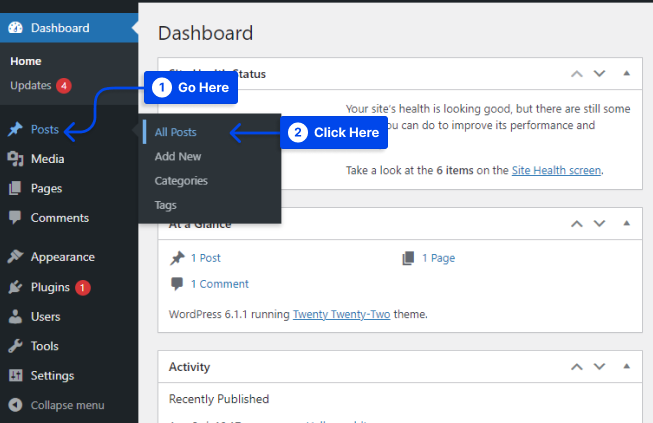Click the Tools wrench icon
Viewport: 653px width, 423px height.
[15, 346]
